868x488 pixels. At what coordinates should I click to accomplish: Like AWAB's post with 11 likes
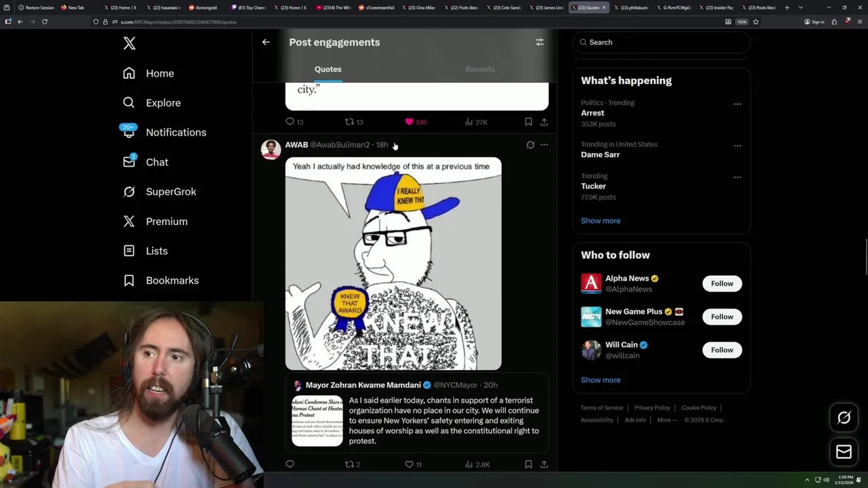tap(413, 464)
